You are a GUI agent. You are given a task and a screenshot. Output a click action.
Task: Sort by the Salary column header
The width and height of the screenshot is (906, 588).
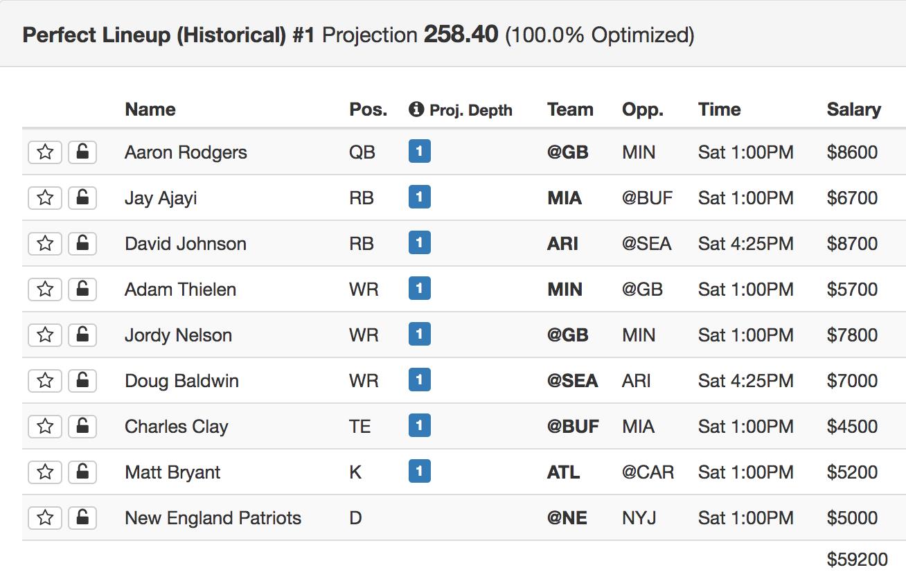coord(854,109)
